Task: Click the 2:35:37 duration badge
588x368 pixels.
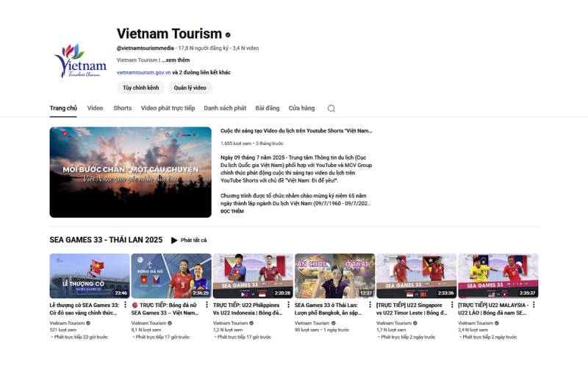Action: tap(527, 293)
